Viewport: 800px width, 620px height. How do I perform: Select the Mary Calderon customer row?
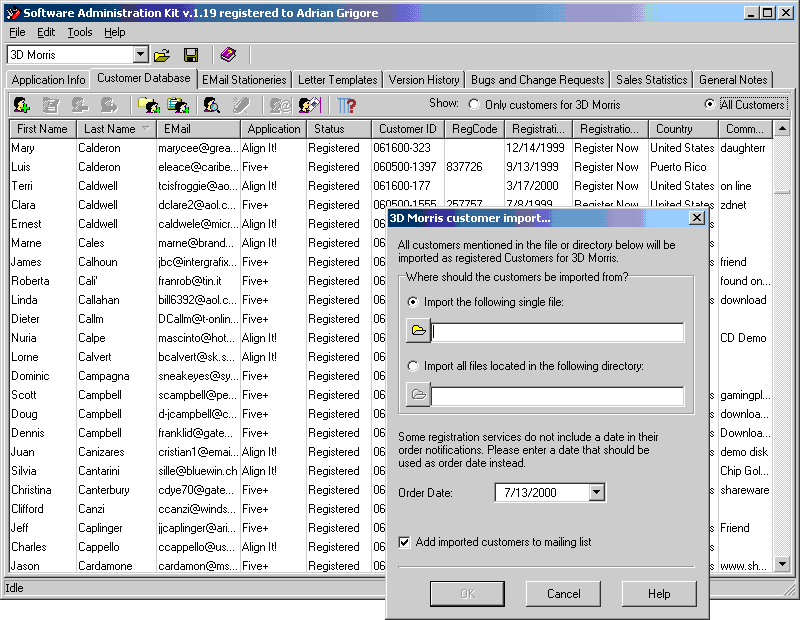click(x=390, y=148)
